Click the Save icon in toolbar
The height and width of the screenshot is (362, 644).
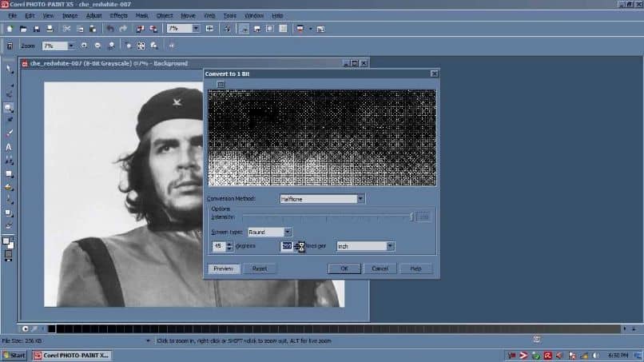(x=35, y=29)
